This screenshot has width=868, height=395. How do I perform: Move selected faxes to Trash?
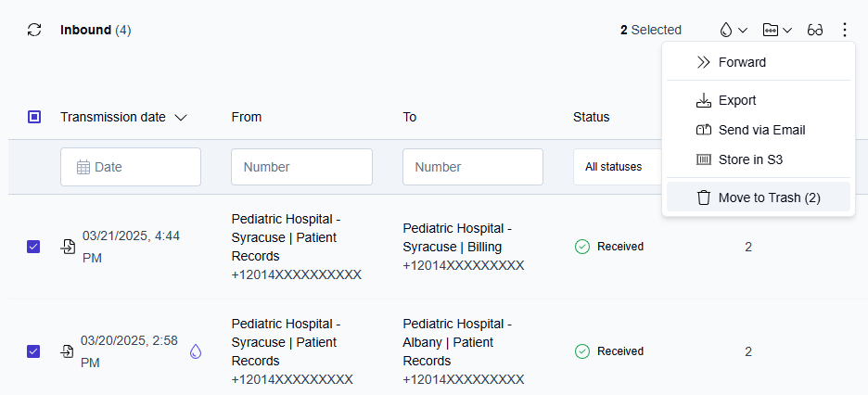click(769, 197)
